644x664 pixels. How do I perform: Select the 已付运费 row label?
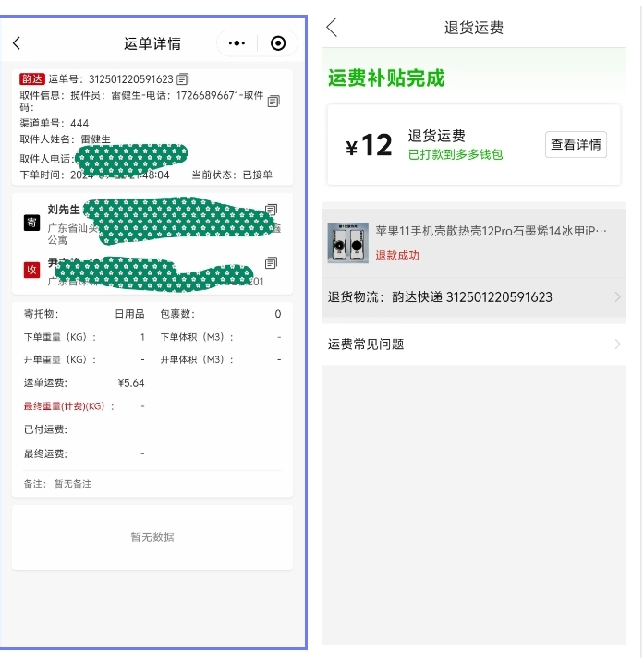tap(45, 429)
